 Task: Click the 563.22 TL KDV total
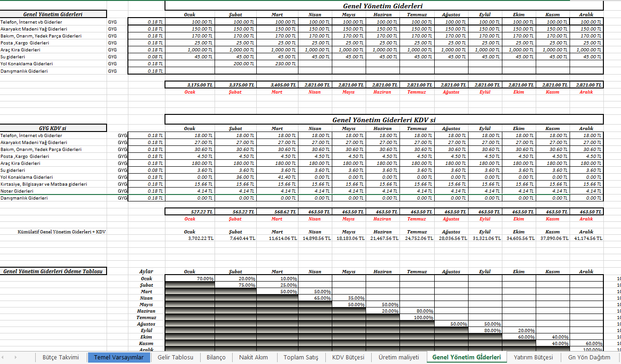(235, 212)
